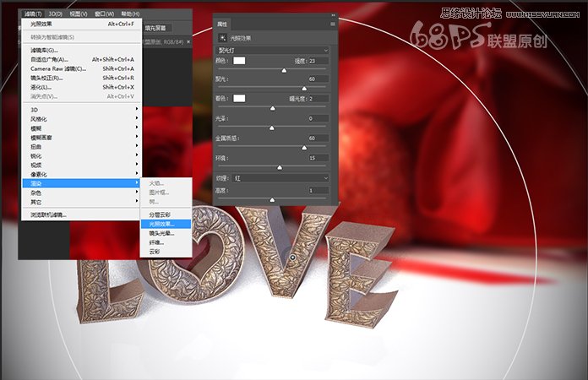Collapse the properties panel with double-arrow icon

point(333,15)
